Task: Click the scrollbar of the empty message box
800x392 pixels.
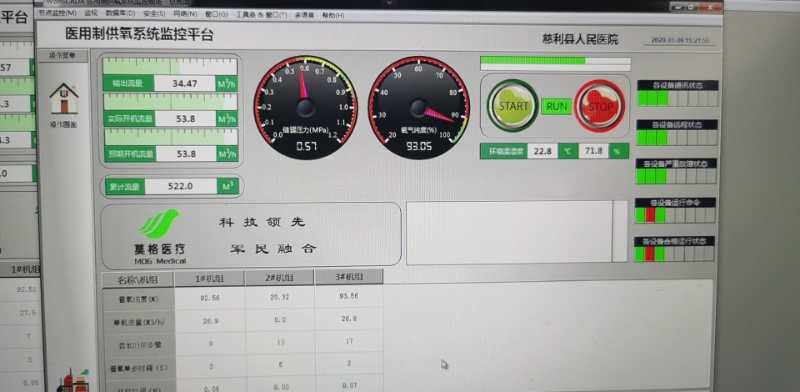Action: [619, 231]
